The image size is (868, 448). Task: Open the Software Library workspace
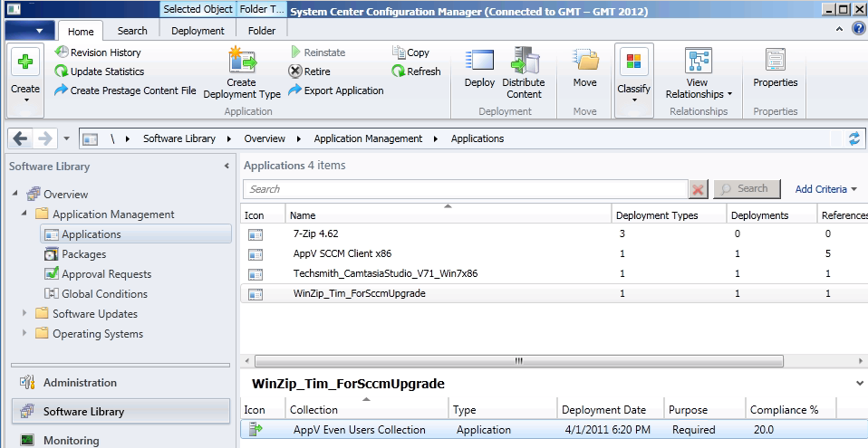click(x=121, y=412)
